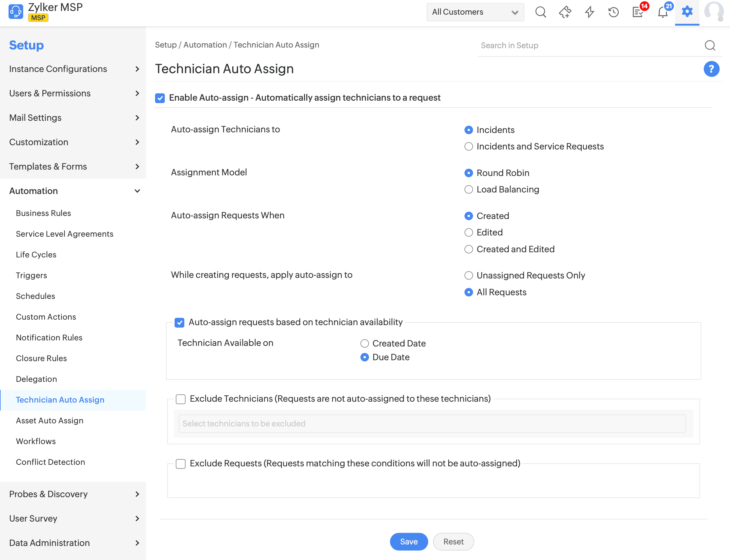The height and width of the screenshot is (560, 730).
Task: Open the notifications bell icon
Action: pos(662,12)
